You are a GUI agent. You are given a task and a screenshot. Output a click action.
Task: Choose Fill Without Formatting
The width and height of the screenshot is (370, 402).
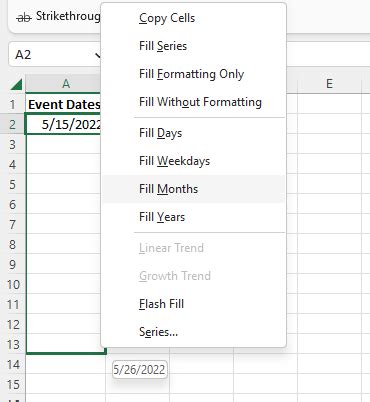pyautogui.click(x=193, y=102)
